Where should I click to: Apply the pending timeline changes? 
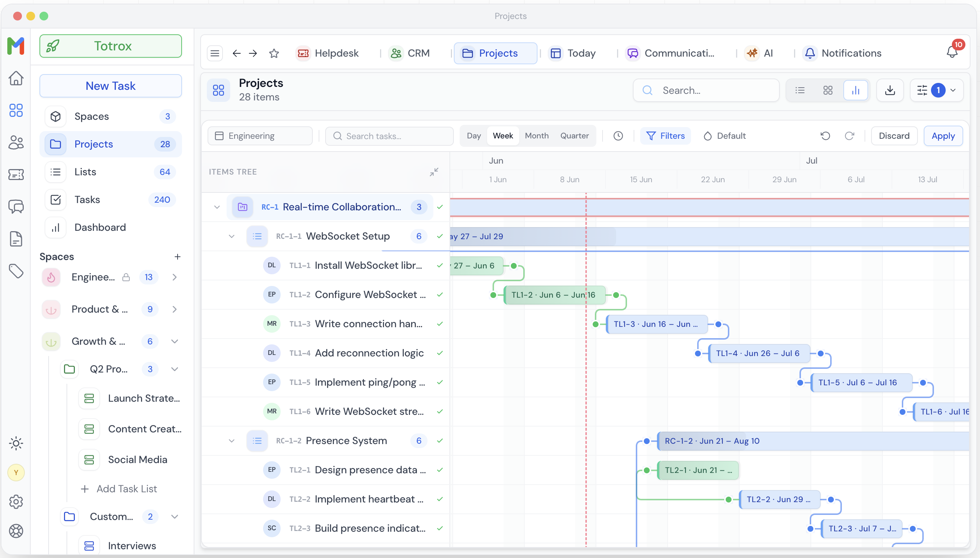[943, 136]
